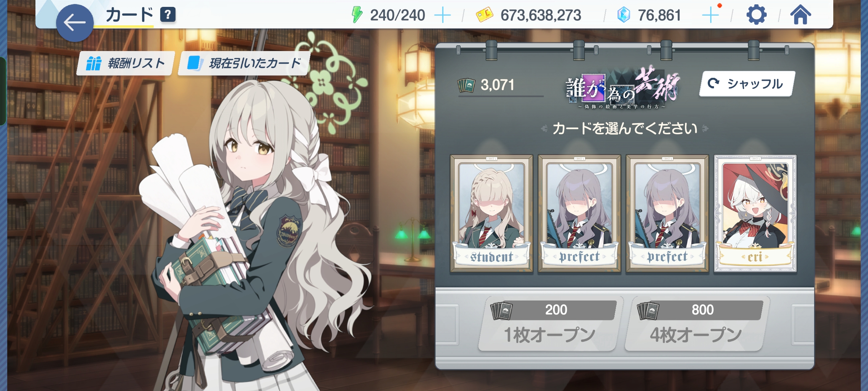Tap the yellow credits ticket icon
Image resolution: width=868 pixels, height=391 pixels.
tap(484, 15)
